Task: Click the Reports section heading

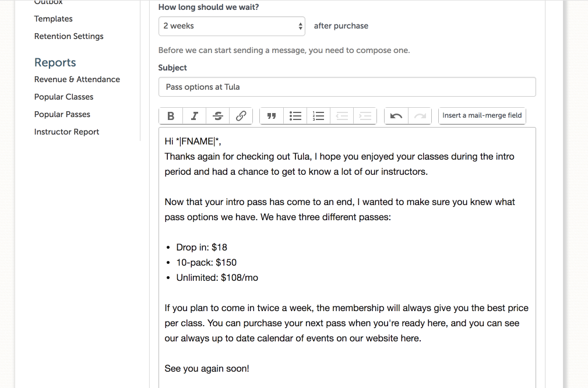Action: 55,62
